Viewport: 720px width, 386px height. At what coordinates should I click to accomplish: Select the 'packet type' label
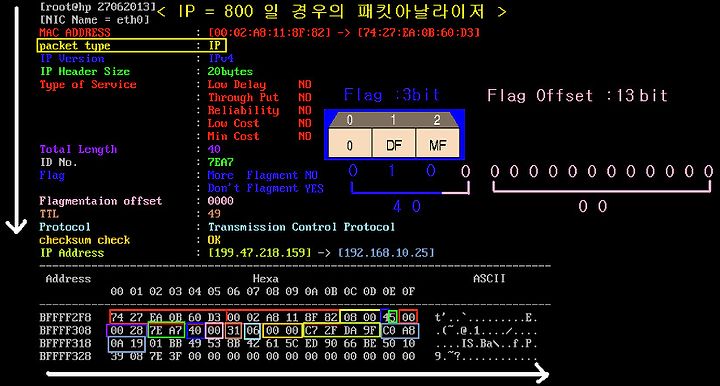tap(75, 45)
